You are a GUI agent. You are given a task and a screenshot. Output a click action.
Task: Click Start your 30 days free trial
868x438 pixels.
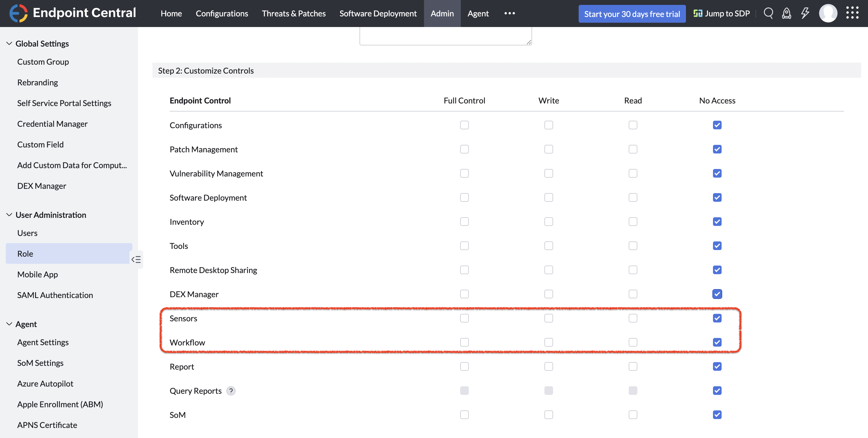pos(632,14)
